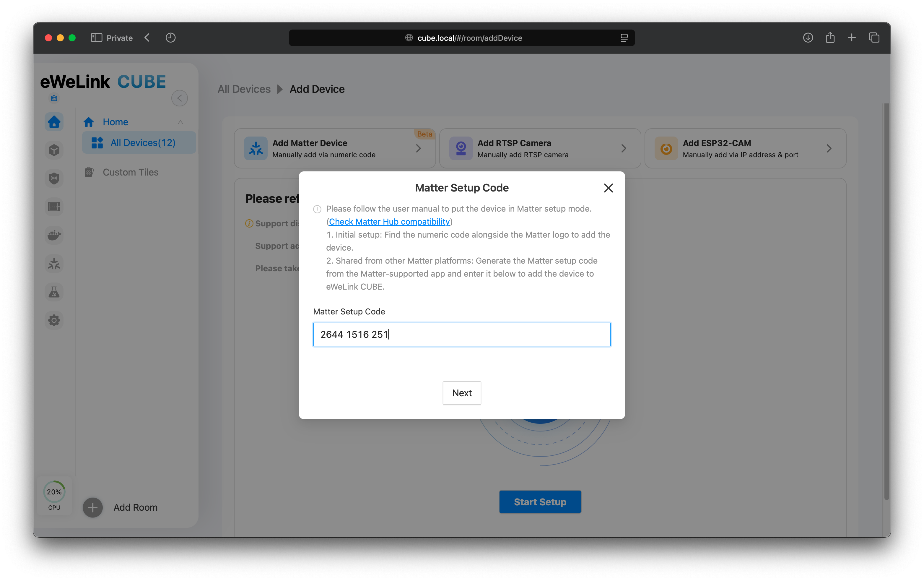Click the Docker whale sidebar icon
Image resolution: width=924 pixels, height=581 pixels.
[x=54, y=235]
